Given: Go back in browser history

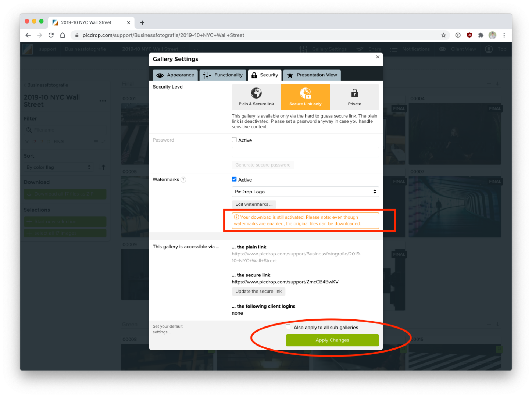Looking at the screenshot, I should click(28, 35).
